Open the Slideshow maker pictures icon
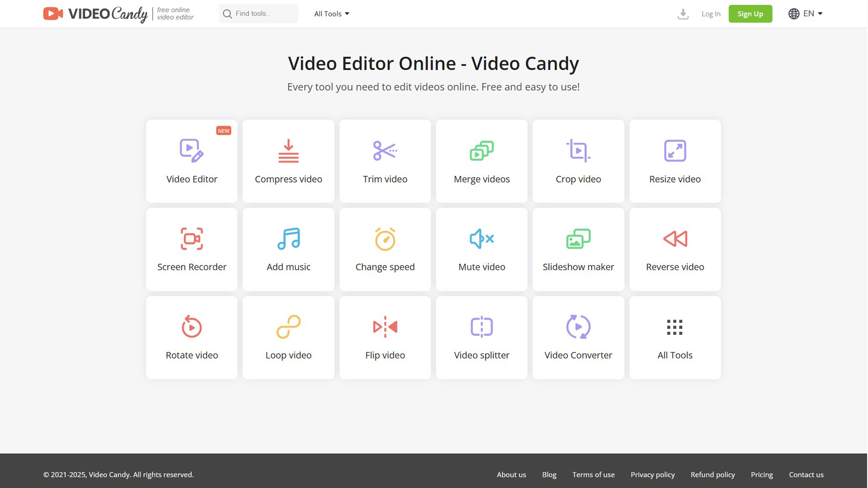The width and height of the screenshot is (868, 488). (x=578, y=239)
